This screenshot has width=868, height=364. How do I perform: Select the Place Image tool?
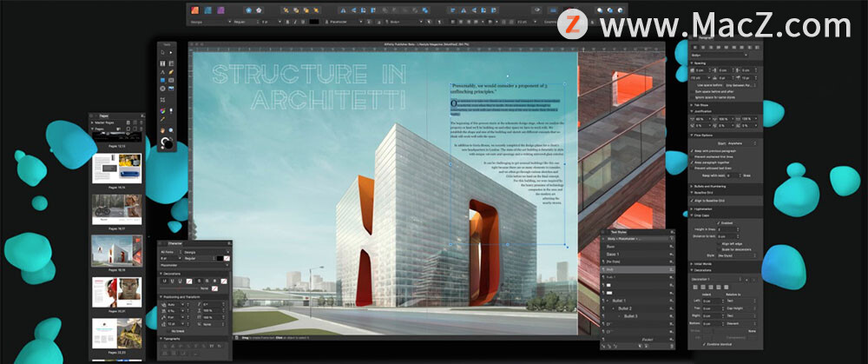(172, 89)
